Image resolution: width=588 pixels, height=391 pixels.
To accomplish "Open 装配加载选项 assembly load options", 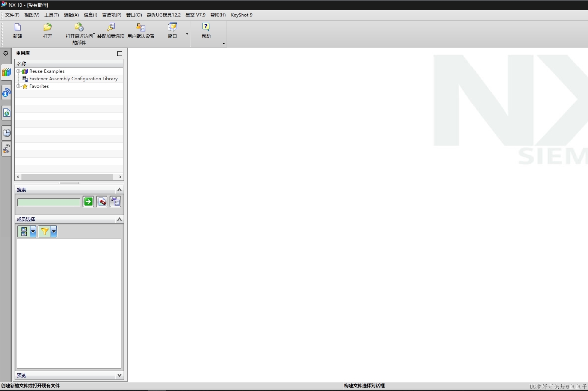I will 111,30.
